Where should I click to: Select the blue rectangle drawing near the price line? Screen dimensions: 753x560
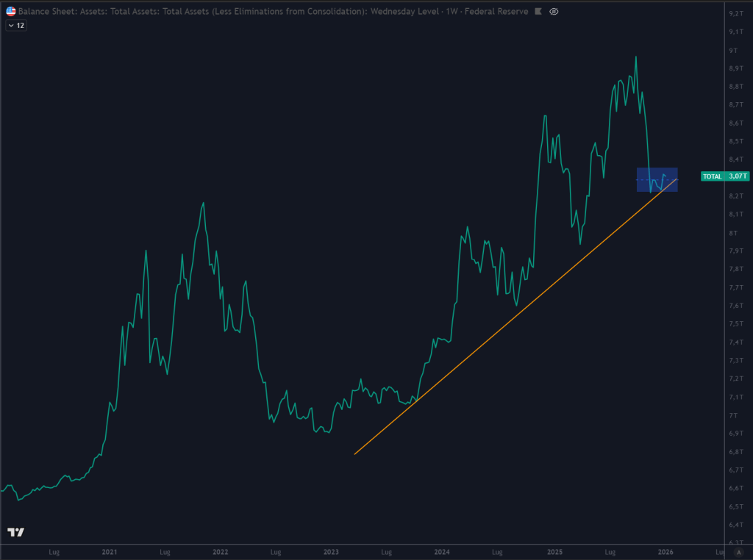[657, 179]
